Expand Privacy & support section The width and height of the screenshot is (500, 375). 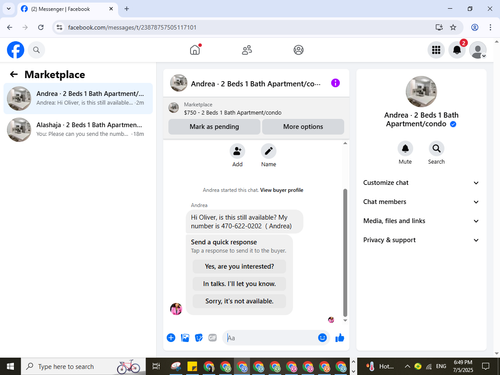421,240
